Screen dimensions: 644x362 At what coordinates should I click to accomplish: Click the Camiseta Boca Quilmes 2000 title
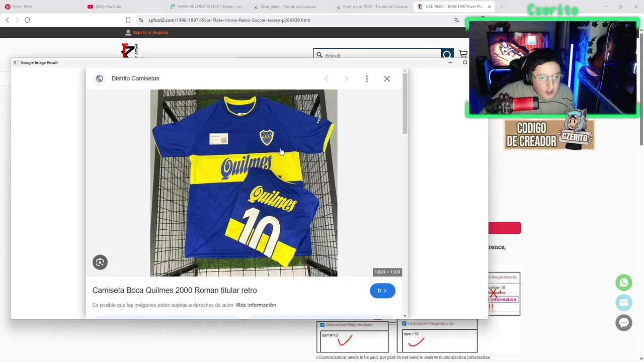175,290
